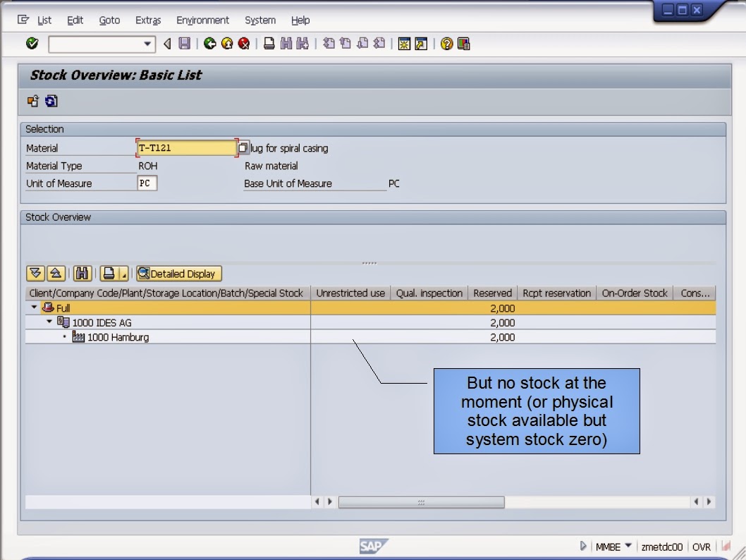
Task: Click the Find binoculars icon in the stock tree toolbar
Action: (x=82, y=274)
